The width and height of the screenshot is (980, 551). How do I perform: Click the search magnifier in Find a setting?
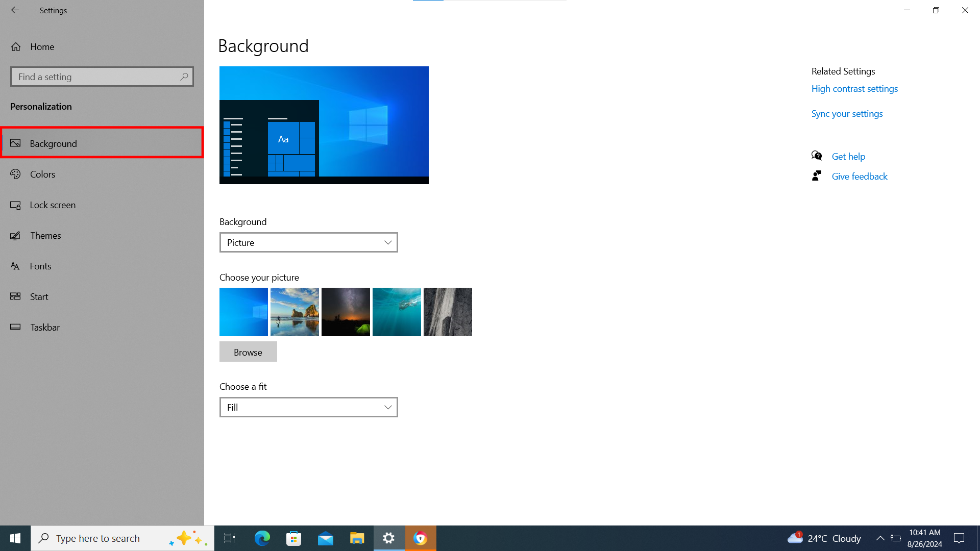pos(184,77)
